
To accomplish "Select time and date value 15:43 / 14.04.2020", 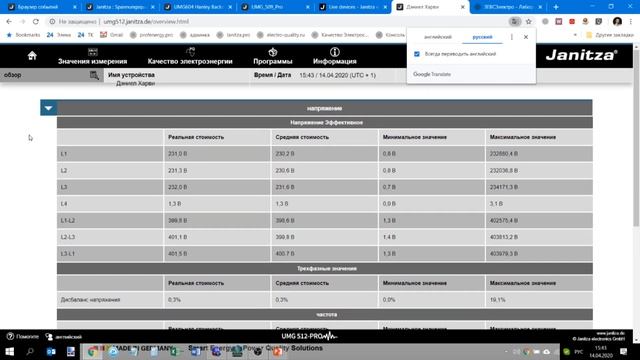I will [338, 75].
